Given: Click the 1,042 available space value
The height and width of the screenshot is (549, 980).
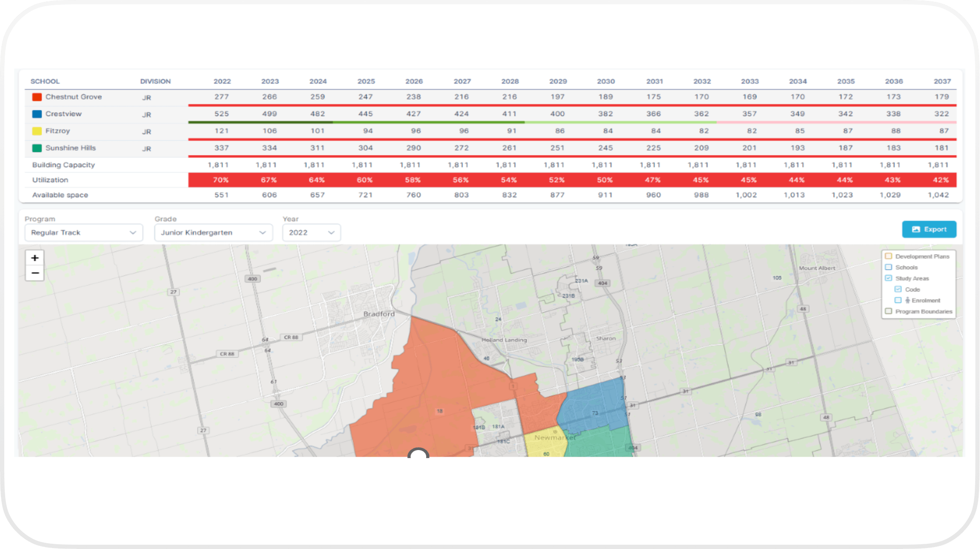Looking at the screenshot, I should (x=938, y=195).
